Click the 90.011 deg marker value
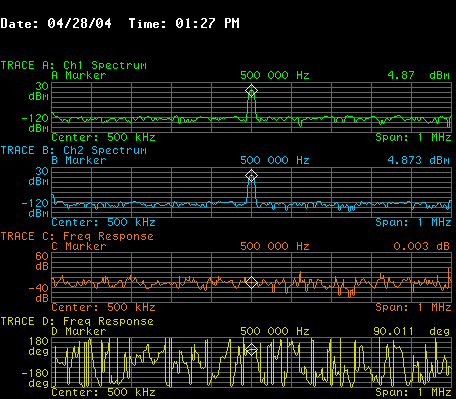This screenshot has height=399, width=456. click(412, 331)
